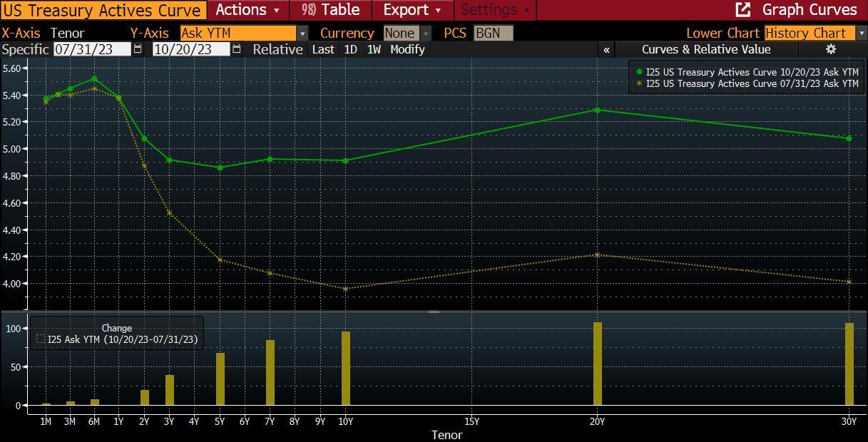Click the Graph Curves pop-out icon
The width and height of the screenshot is (868, 442).
(x=742, y=10)
